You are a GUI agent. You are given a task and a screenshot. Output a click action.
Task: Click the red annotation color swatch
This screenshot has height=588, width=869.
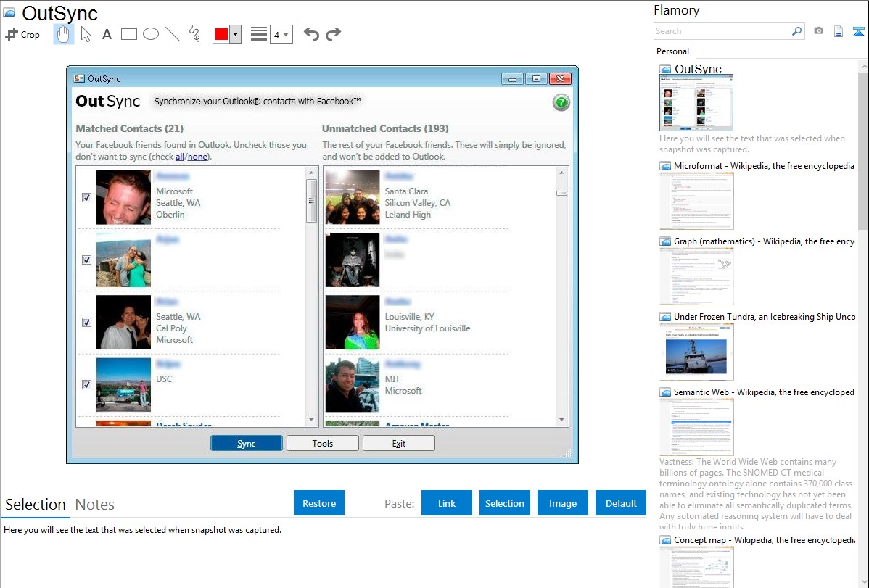(x=221, y=34)
